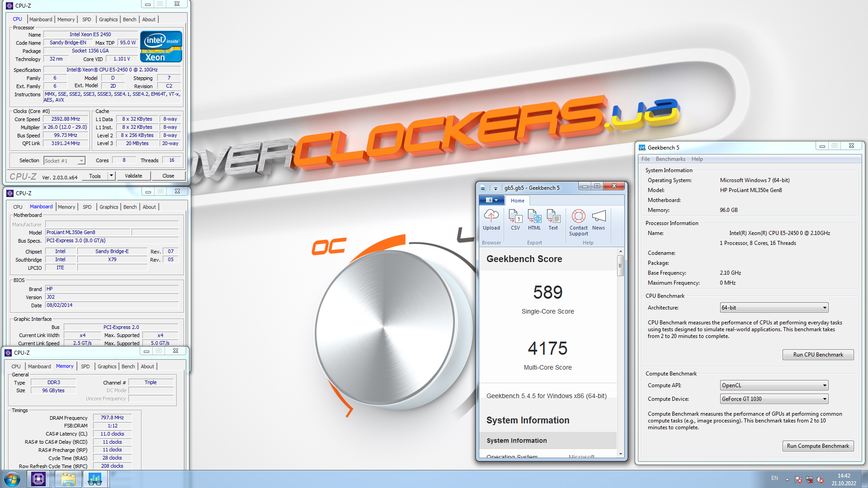Image resolution: width=868 pixels, height=488 pixels.
Task: Click the Tools button in CPU-Z
Action: [95, 176]
